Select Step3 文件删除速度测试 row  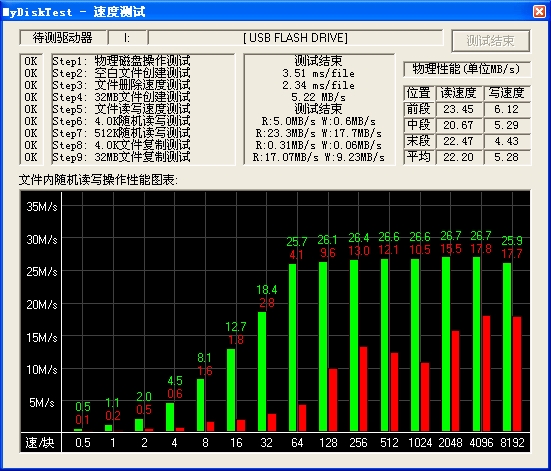[x=121, y=85]
